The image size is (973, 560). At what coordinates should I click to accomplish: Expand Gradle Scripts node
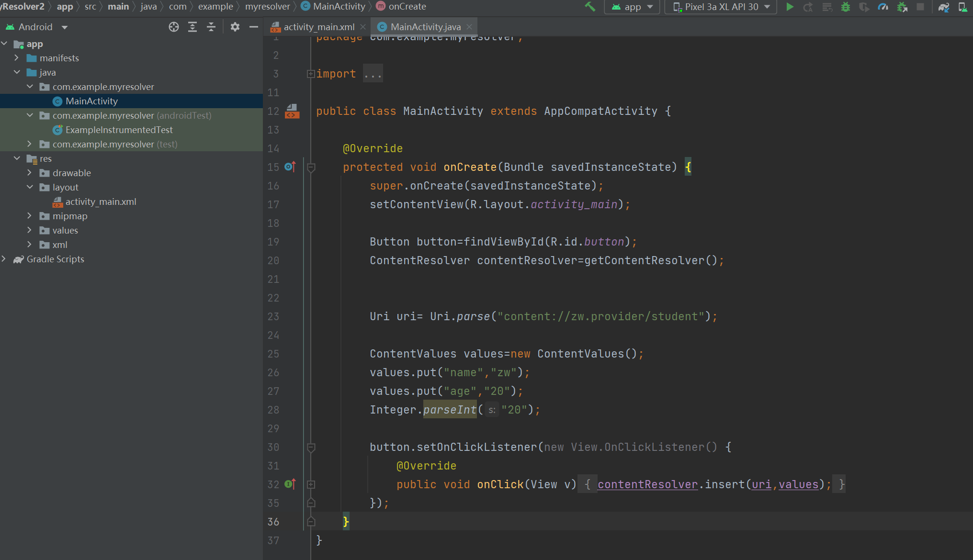coord(4,259)
